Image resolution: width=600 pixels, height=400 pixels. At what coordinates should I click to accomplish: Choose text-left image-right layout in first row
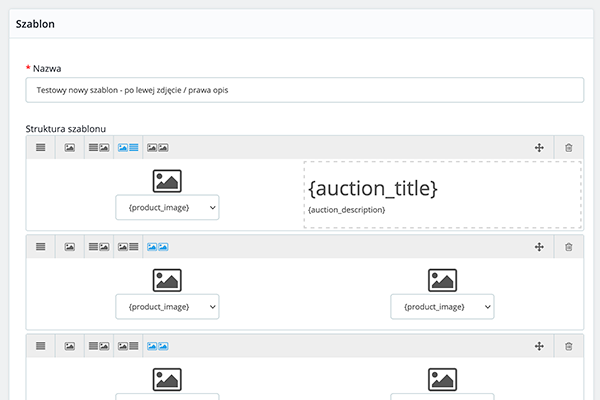(99, 147)
